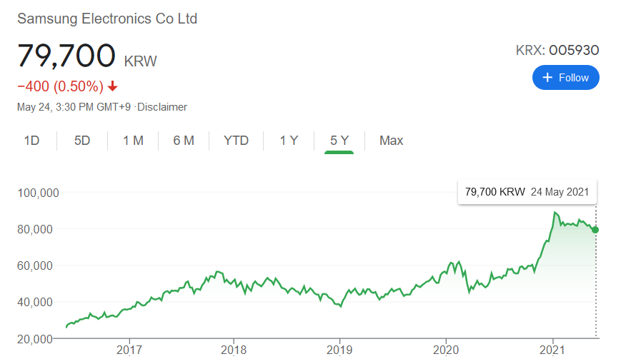Click the 100,000 y-axis label
The image size is (626, 364).
tap(38, 193)
